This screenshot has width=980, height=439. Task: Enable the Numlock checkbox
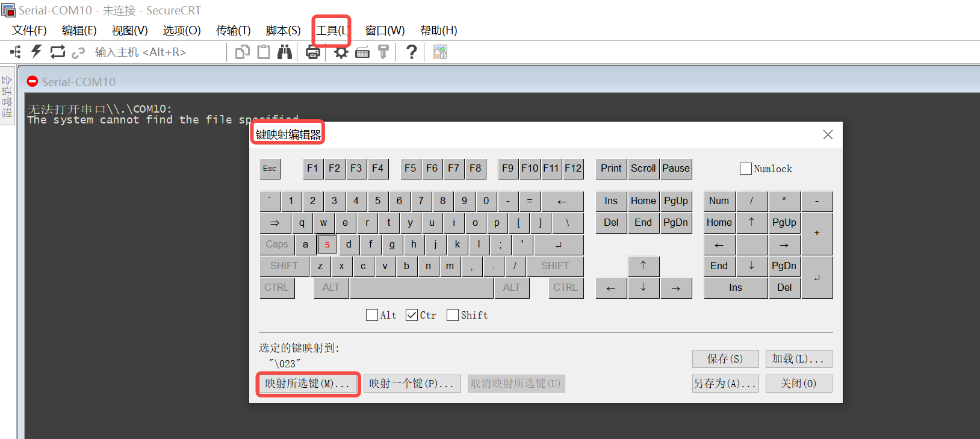click(746, 169)
